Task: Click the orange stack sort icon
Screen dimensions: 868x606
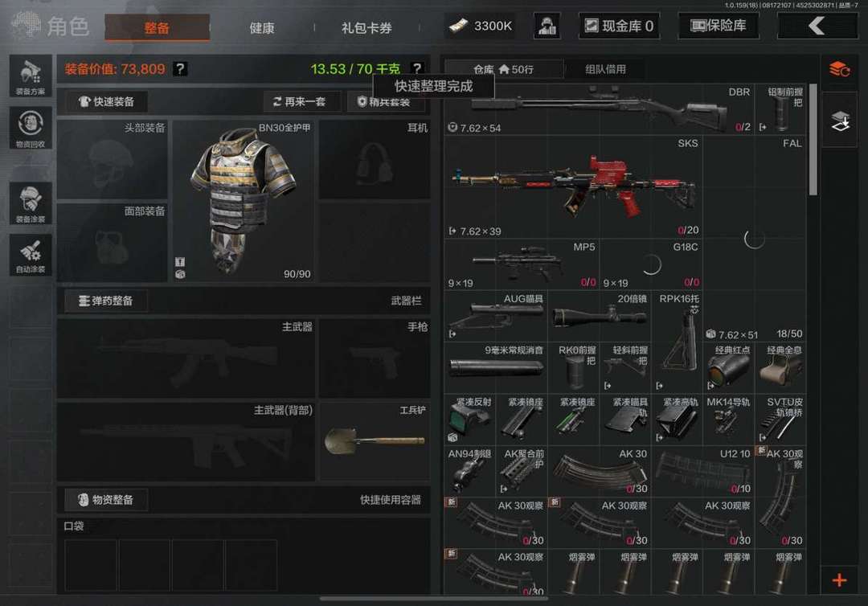Action: click(x=839, y=70)
